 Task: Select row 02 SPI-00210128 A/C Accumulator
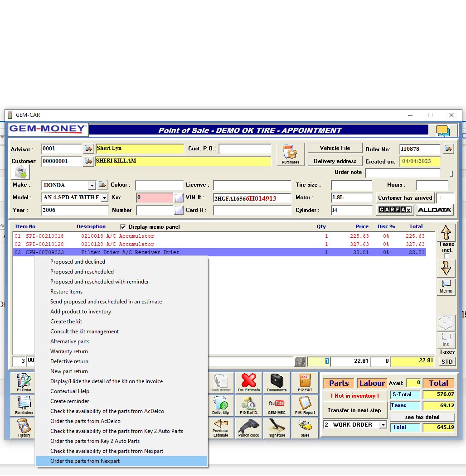[219, 245]
